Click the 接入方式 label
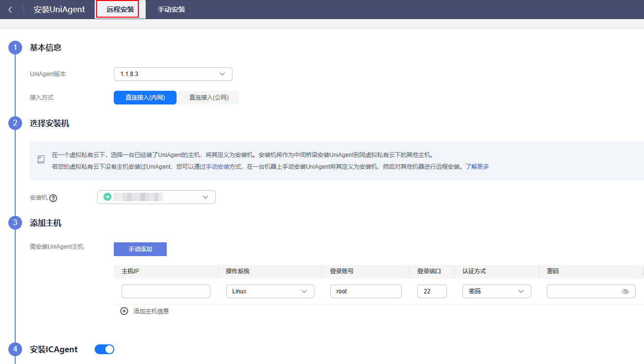The height and width of the screenshot is (364, 644). click(42, 98)
